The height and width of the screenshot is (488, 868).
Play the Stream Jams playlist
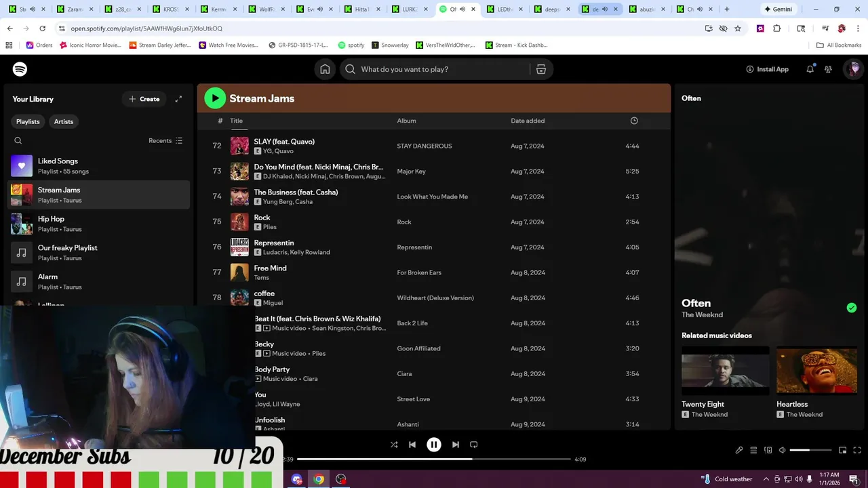215,98
